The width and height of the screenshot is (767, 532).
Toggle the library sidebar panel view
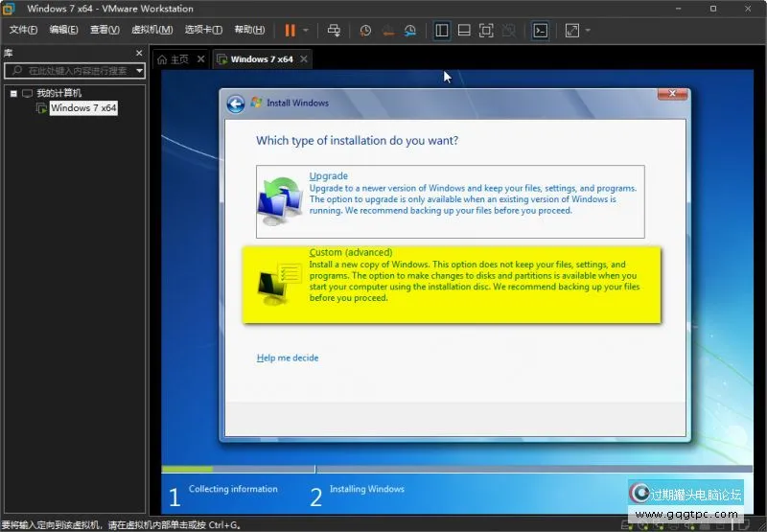(442, 30)
